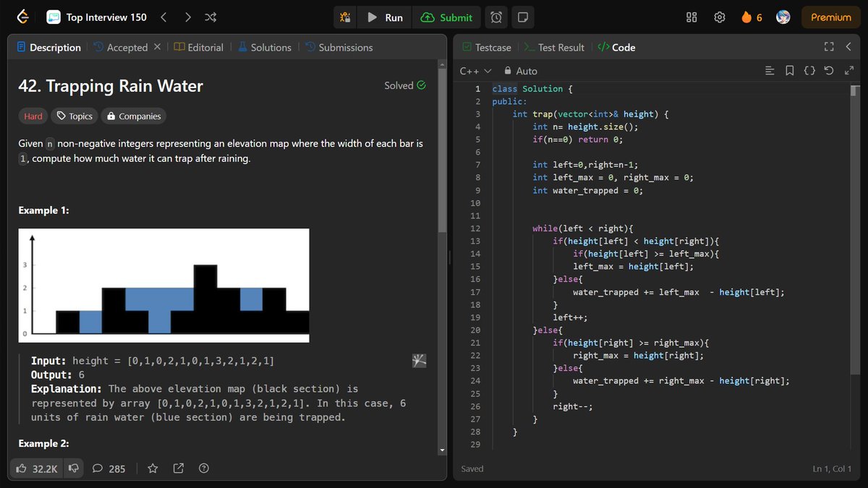Open the help question mark icon
The image size is (868, 488).
point(204,468)
